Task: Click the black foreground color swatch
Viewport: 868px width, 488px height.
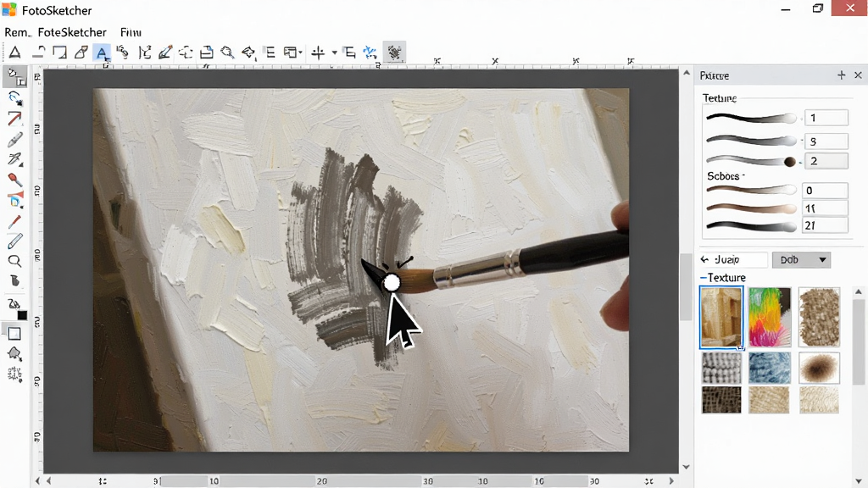Action: (22, 315)
